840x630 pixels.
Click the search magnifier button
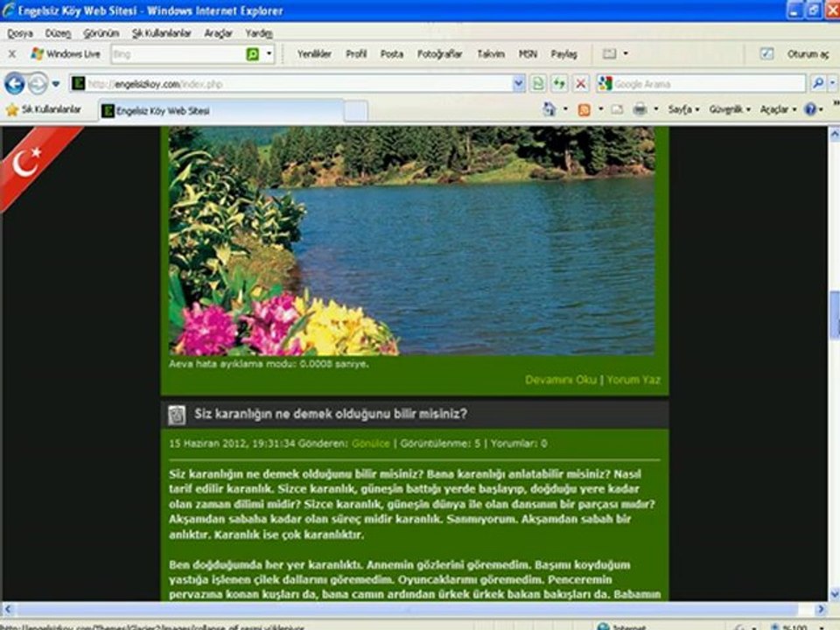pos(817,84)
